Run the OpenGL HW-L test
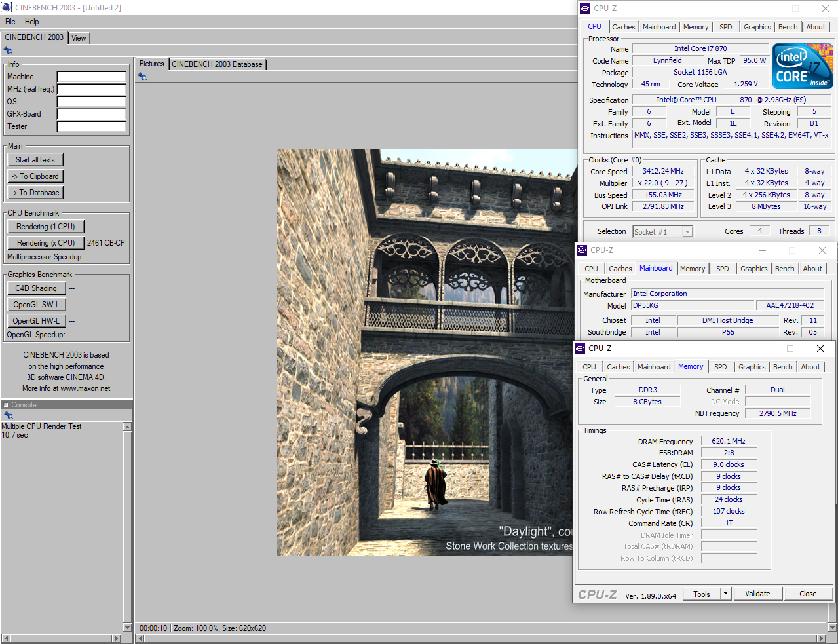 [x=36, y=321]
